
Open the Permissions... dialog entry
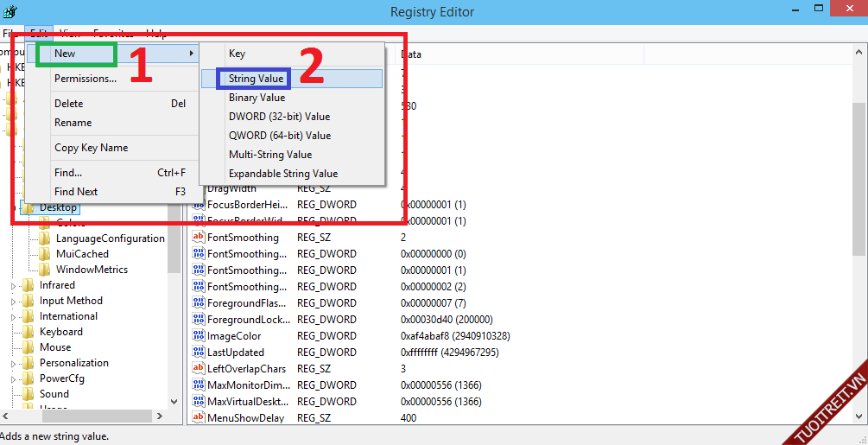point(86,79)
